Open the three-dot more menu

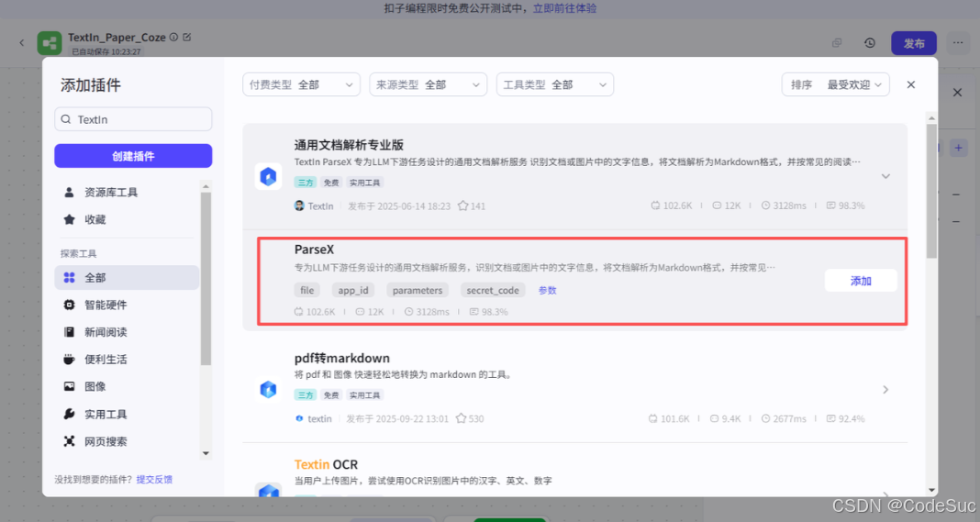pos(957,43)
